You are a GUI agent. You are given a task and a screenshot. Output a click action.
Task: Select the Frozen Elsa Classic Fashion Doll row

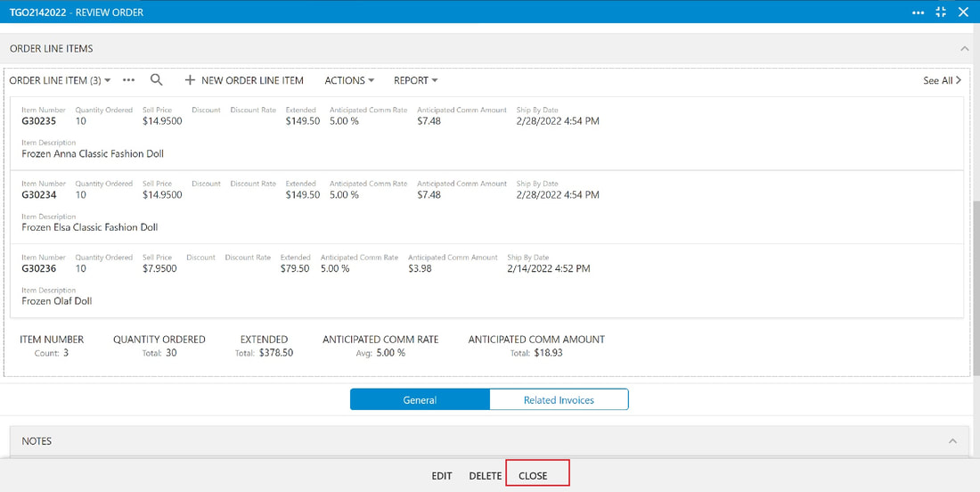pos(486,207)
